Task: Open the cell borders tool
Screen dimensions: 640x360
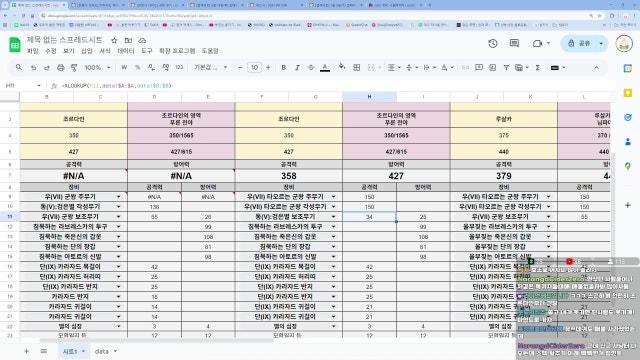Action: 356,67
